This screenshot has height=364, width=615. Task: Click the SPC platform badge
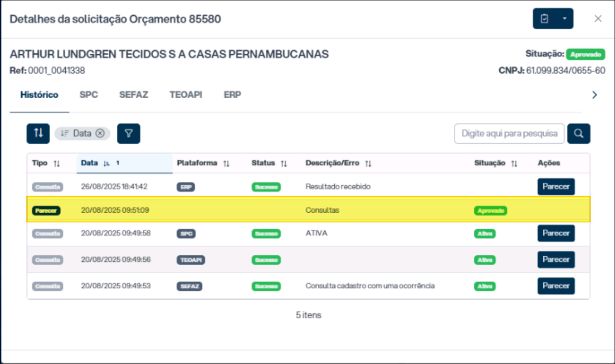click(186, 234)
